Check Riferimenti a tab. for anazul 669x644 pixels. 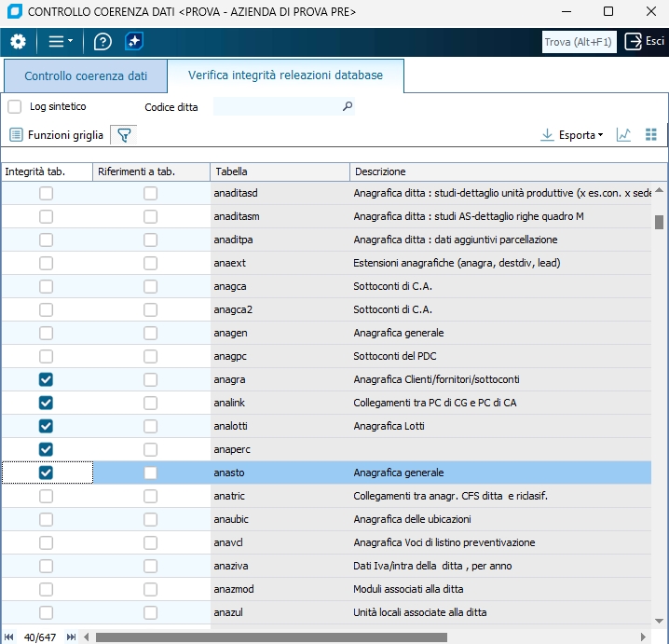pos(150,613)
